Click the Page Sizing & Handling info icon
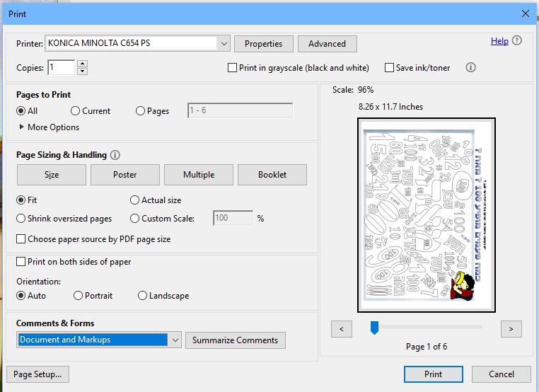Viewport: 539px width, 392px height. (x=115, y=155)
